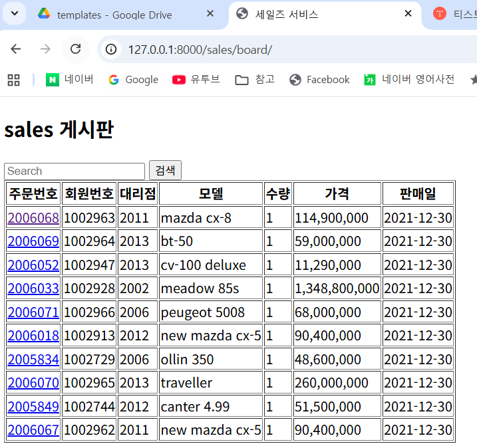Select the 가격 column header
Image resolution: width=477 pixels, height=448 pixels.
coord(337,193)
